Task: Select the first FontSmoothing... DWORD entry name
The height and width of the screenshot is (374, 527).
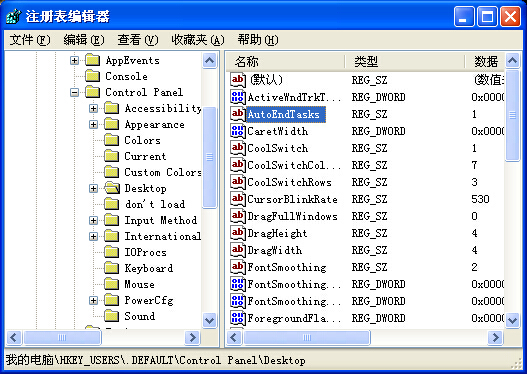Action: click(x=294, y=284)
